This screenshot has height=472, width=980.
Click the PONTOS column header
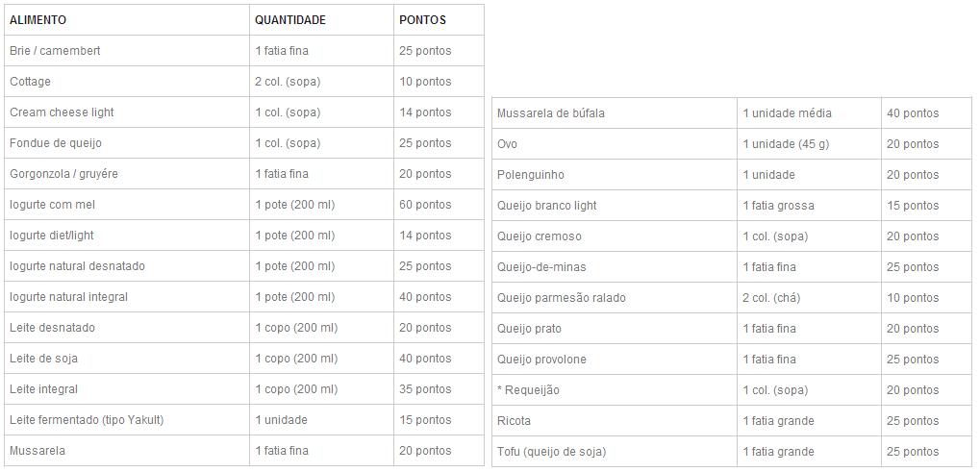pos(422,20)
